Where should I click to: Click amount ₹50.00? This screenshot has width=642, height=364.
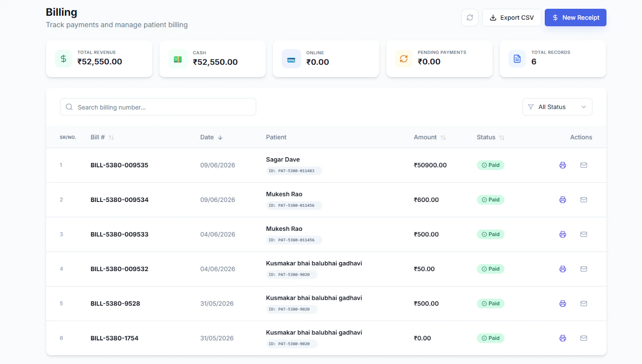[424, 269]
